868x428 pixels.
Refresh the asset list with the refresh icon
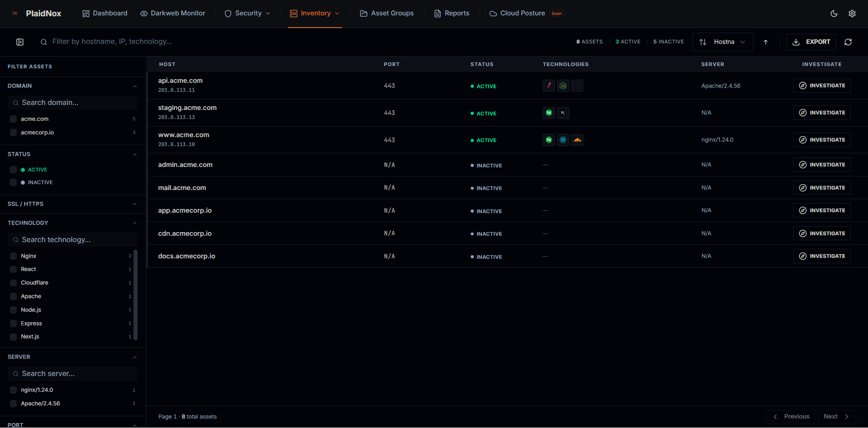click(848, 42)
